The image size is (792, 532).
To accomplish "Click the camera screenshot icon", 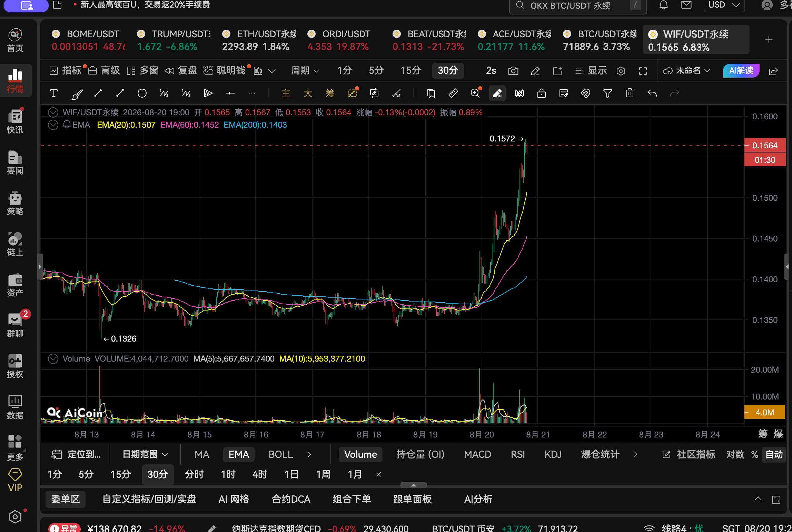I will point(513,71).
